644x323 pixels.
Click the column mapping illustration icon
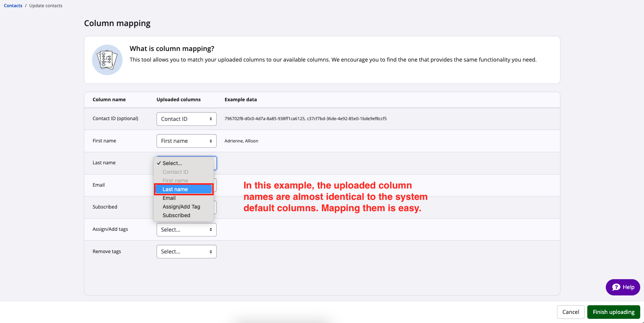pyautogui.click(x=107, y=60)
